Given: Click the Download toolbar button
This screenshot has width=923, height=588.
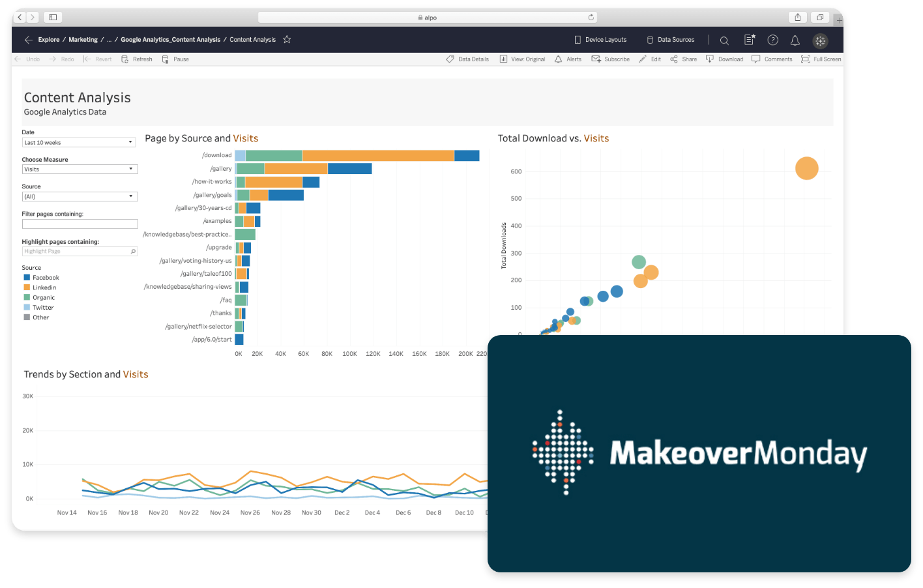Looking at the screenshot, I should (x=724, y=59).
